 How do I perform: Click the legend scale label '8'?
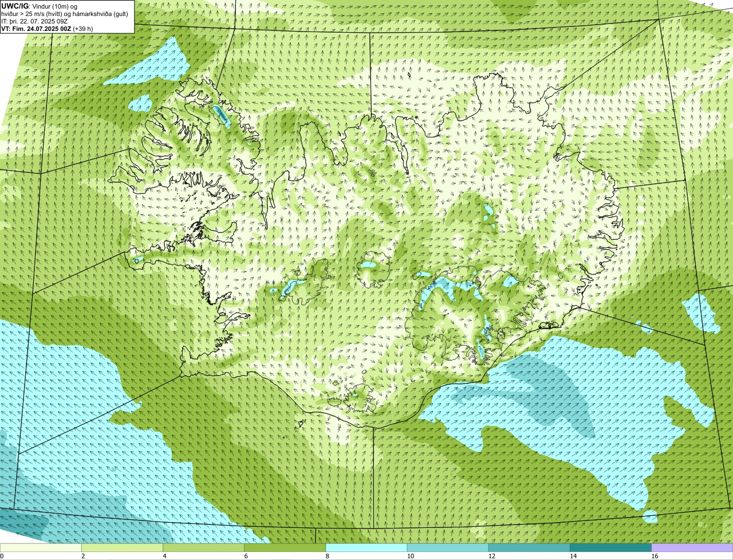(327, 556)
